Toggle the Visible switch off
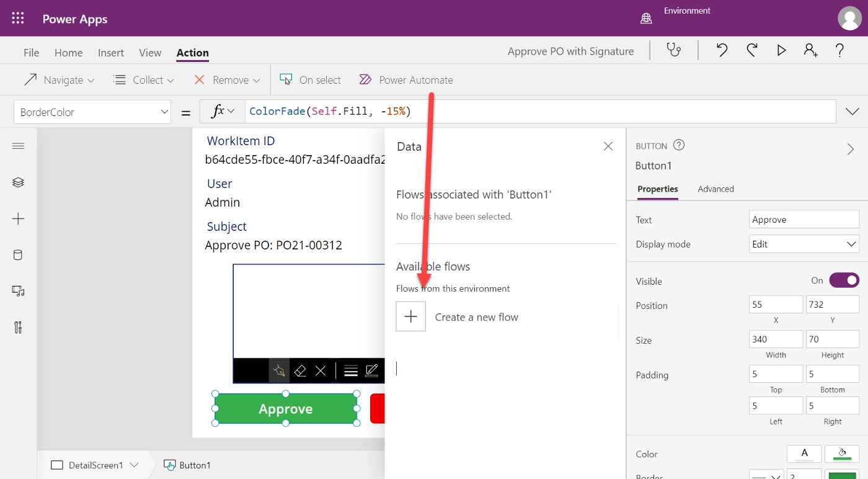The image size is (868, 479). pos(844,280)
